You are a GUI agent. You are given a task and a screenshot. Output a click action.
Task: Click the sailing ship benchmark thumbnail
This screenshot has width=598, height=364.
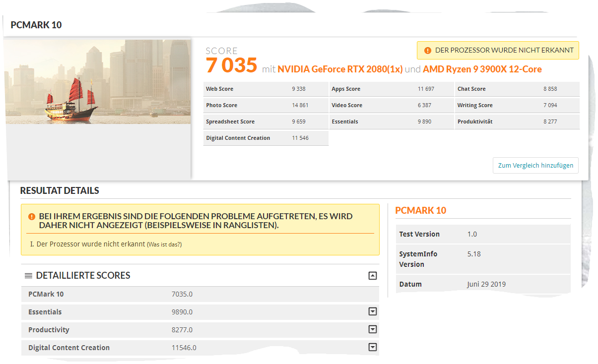(x=98, y=82)
